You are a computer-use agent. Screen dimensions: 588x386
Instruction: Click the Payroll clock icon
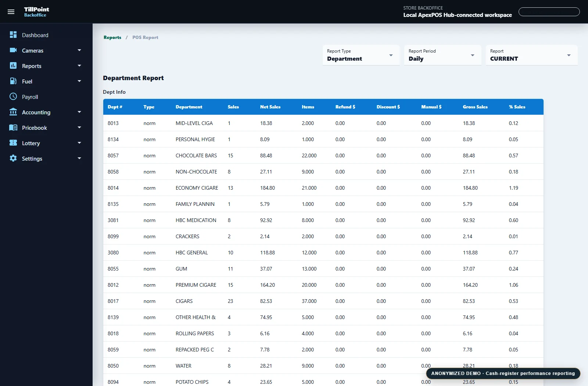[13, 96]
